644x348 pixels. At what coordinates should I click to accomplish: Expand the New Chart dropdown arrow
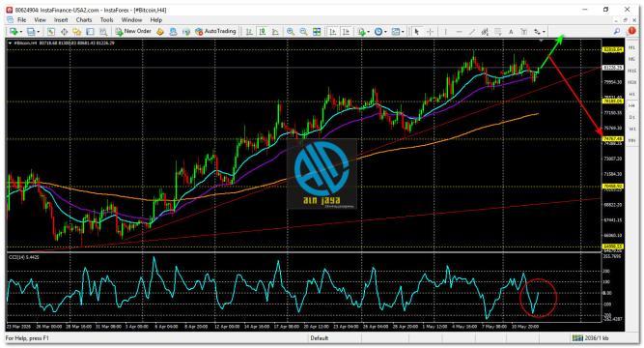(x=21, y=32)
